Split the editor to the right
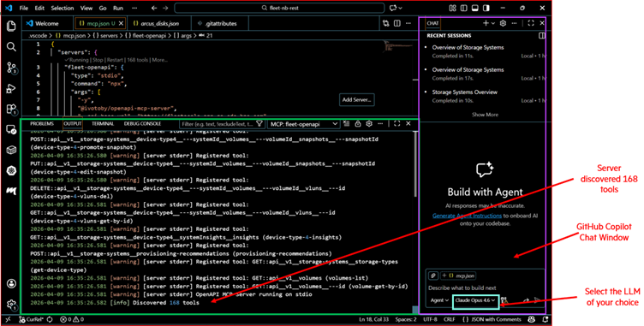 (x=397, y=23)
